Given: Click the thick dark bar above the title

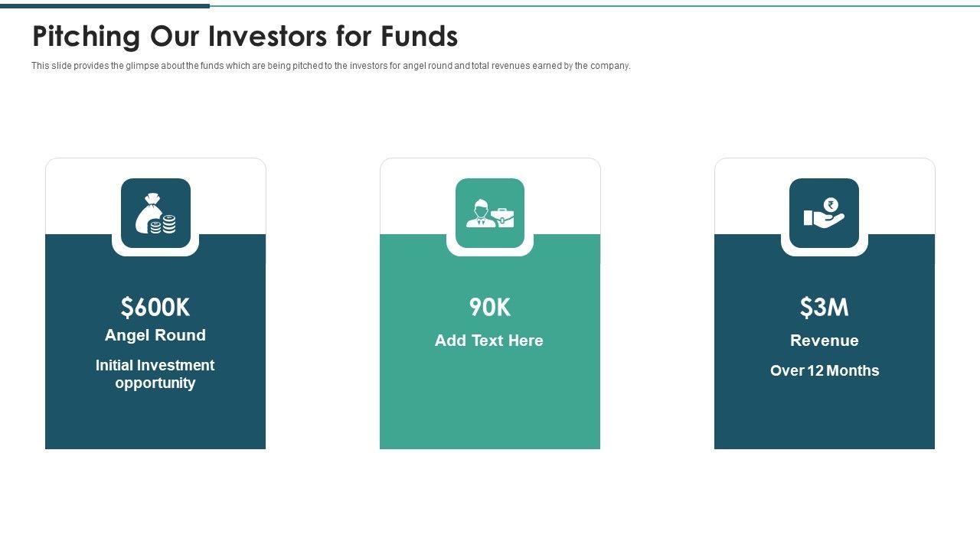Looking at the screenshot, I should click(105, 6).
